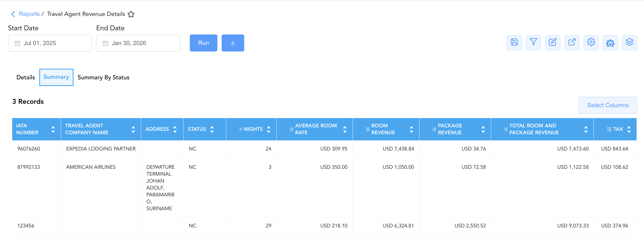Sort by Total Room and Package Revenue arrows
This screenshot has width=644, height=242.
[586, 129]
